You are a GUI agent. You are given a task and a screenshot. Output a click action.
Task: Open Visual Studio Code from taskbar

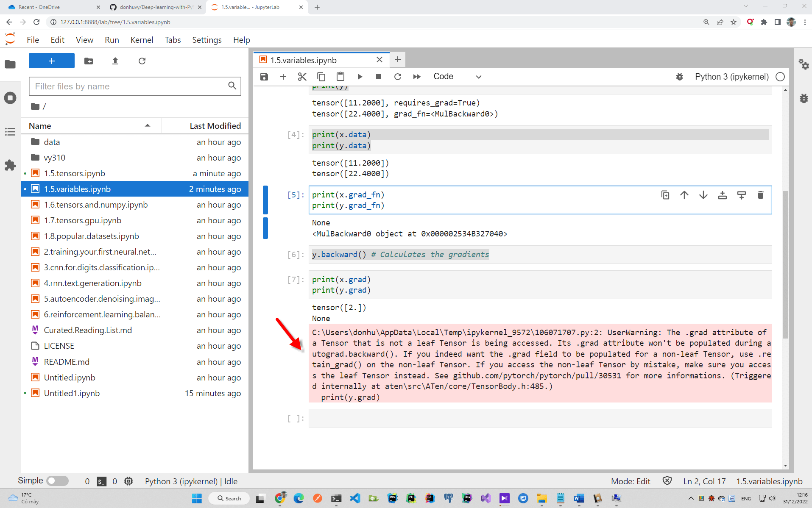coord(355,498)
